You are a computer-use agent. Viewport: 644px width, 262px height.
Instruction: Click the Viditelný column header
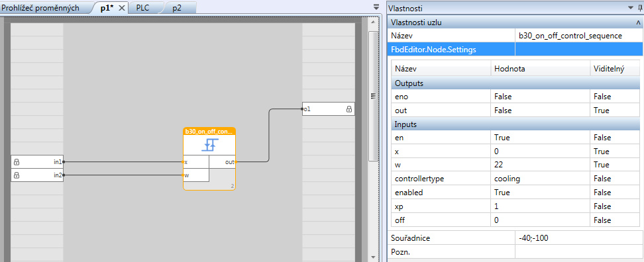pyautogui.click(x=615, y=69)
